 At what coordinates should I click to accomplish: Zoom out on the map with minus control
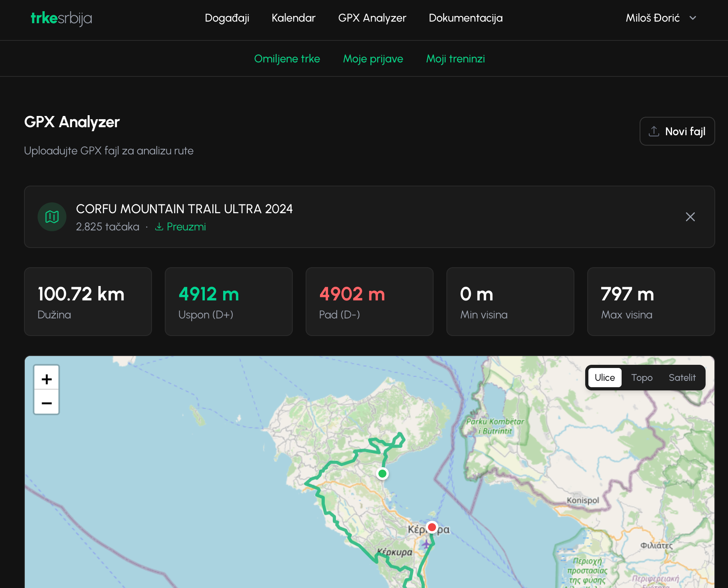46,403
